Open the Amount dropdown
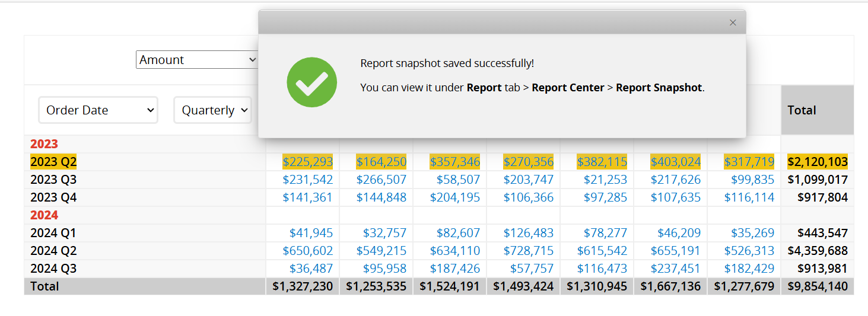Viewport: 868px width, 316px height. pos(197,60)
